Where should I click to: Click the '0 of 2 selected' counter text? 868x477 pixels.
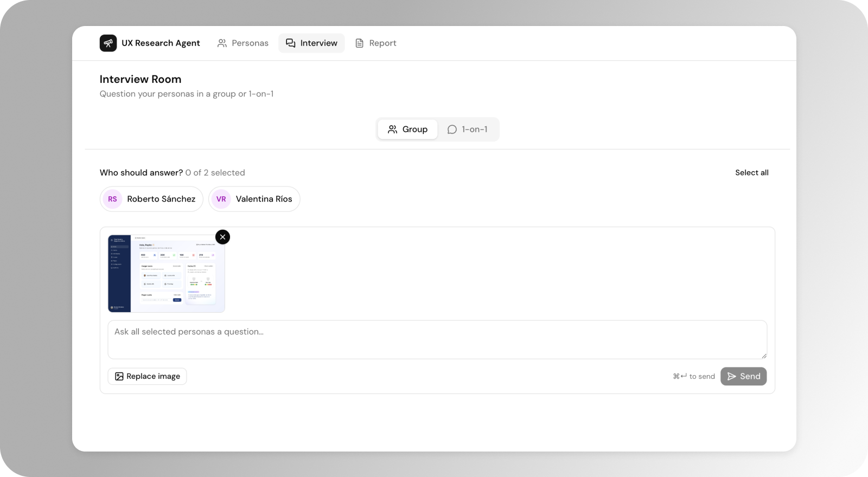tap(215, 172)
